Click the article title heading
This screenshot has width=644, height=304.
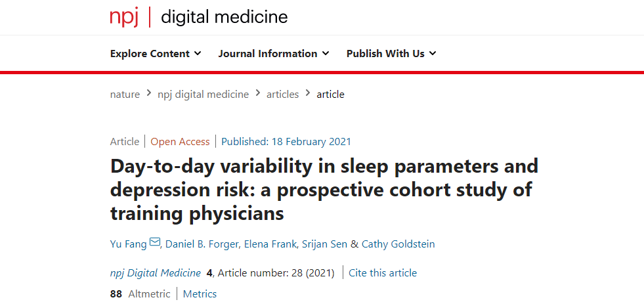pos(324,189)
